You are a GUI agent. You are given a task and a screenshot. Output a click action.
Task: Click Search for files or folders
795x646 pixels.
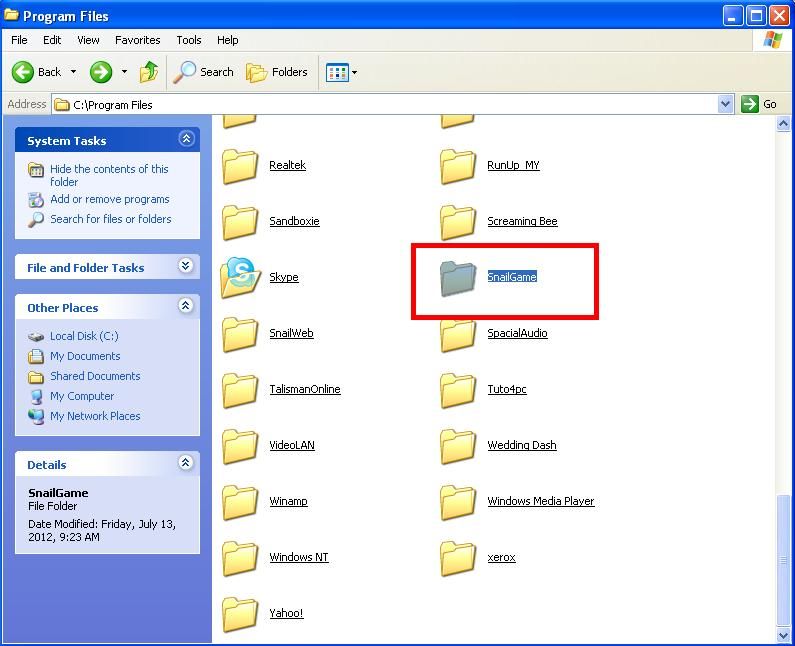coord(111,219)
